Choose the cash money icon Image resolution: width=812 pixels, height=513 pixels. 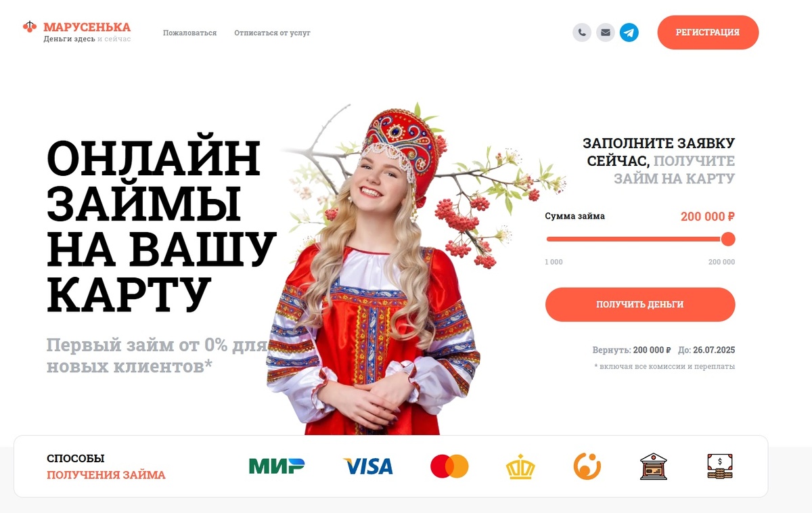[719, 466]
